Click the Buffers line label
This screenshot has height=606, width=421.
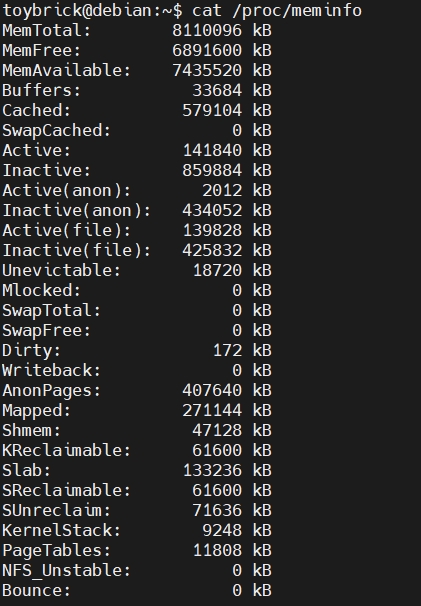click(x=42, y=91)
